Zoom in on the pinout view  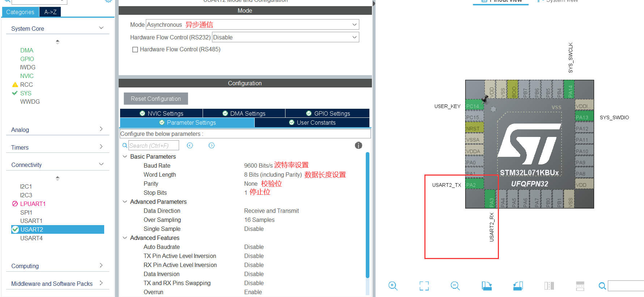[393, 286]
